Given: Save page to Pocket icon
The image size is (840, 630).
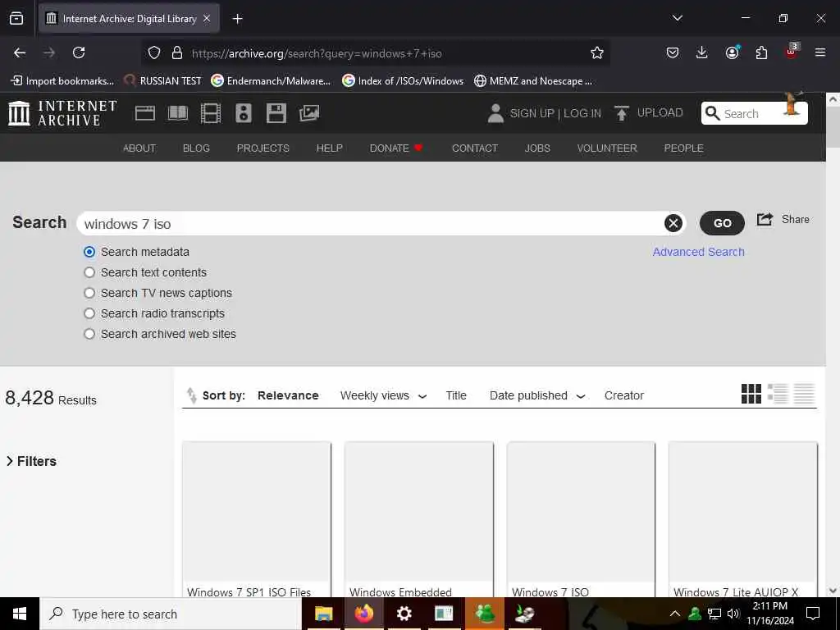Looking at the screenshot, I should 673,52.
